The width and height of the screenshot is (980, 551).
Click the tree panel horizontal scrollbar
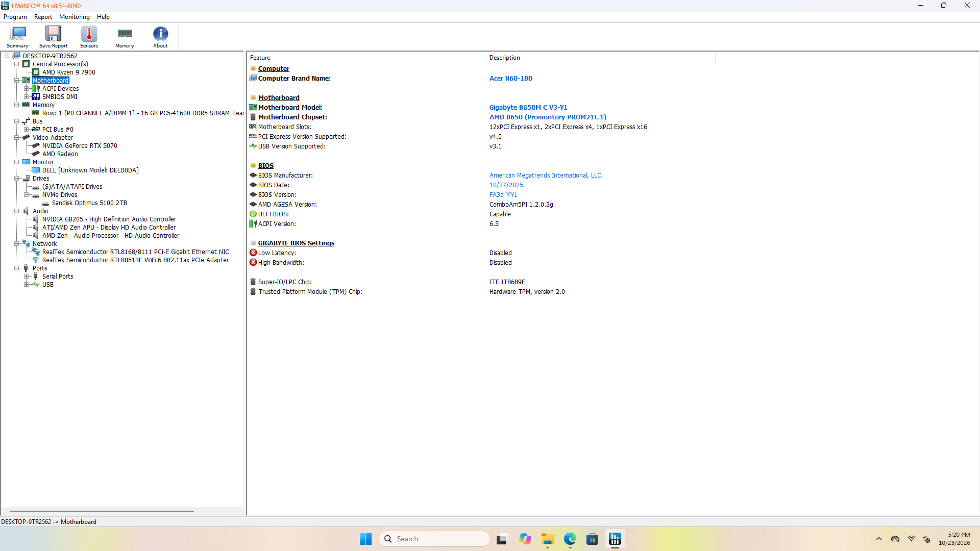pos(102,511)
